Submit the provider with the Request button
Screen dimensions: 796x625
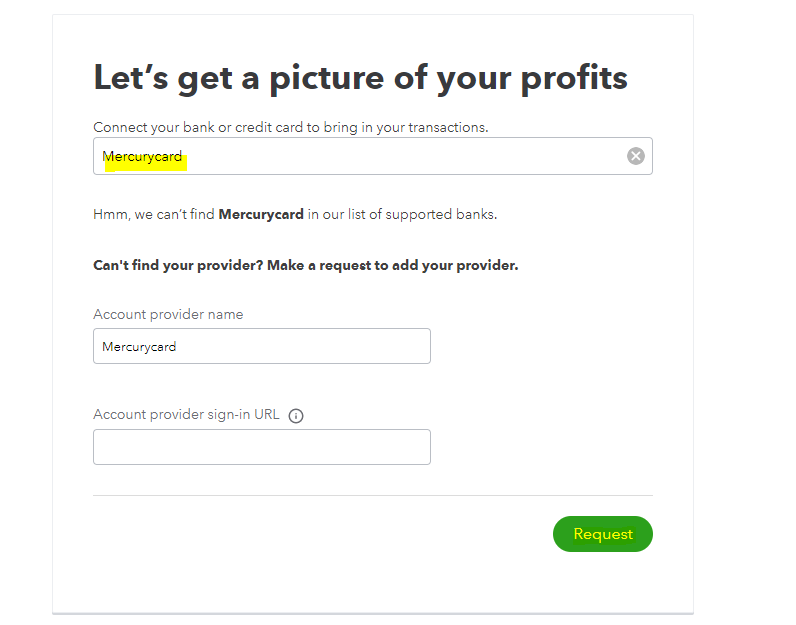(x=603, y=534)
